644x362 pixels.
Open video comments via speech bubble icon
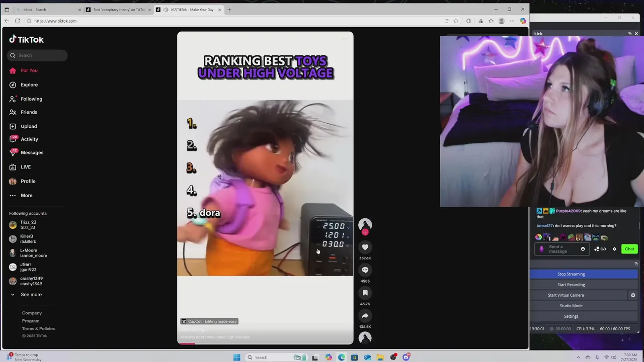(365, 270)
